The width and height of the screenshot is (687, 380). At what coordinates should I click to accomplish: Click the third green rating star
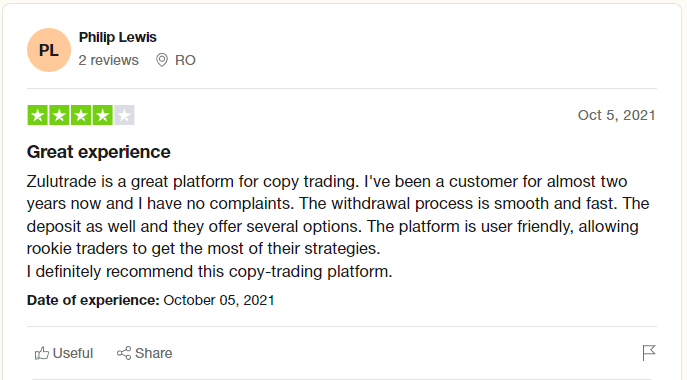tap(81, 115)
